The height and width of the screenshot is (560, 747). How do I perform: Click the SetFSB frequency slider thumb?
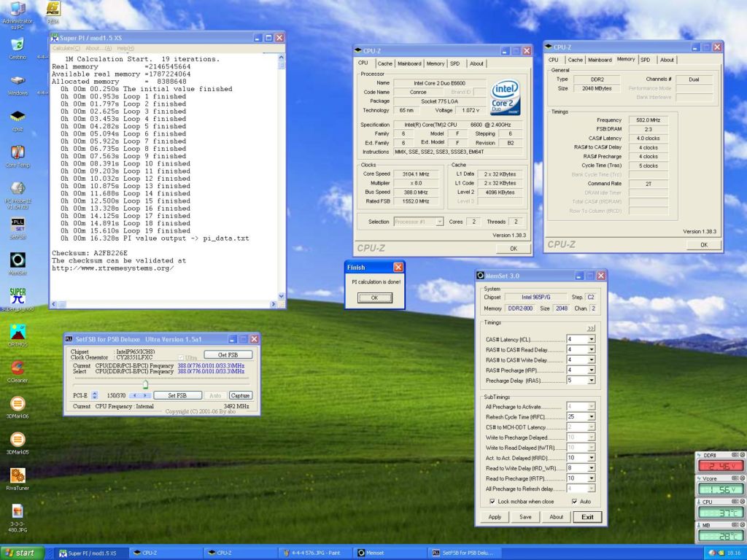[145, 384]
